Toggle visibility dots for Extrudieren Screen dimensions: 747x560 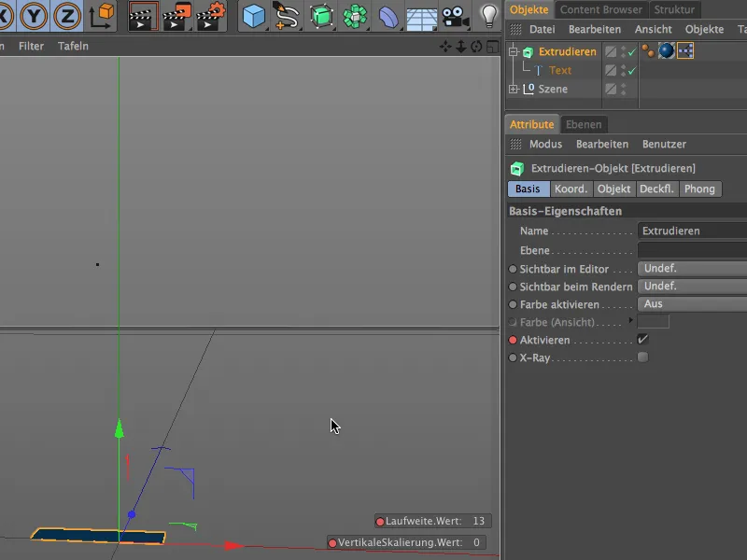click(623, 52)
